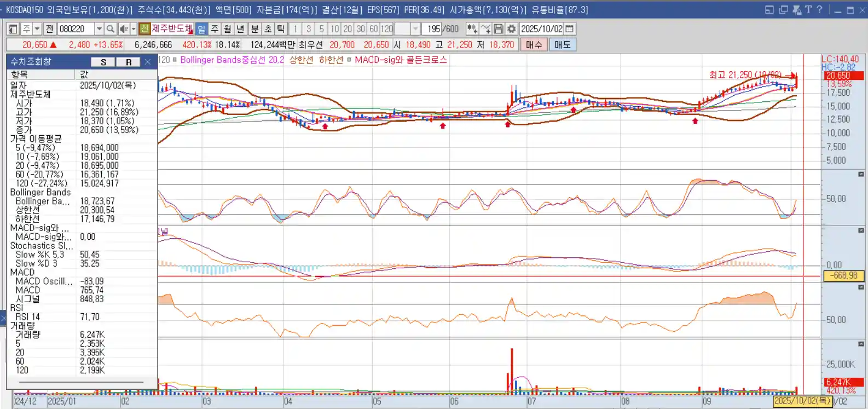The width and height of the screenshot is (868, 409).
Task: Click the 값 column header
Action: point(116,74)
